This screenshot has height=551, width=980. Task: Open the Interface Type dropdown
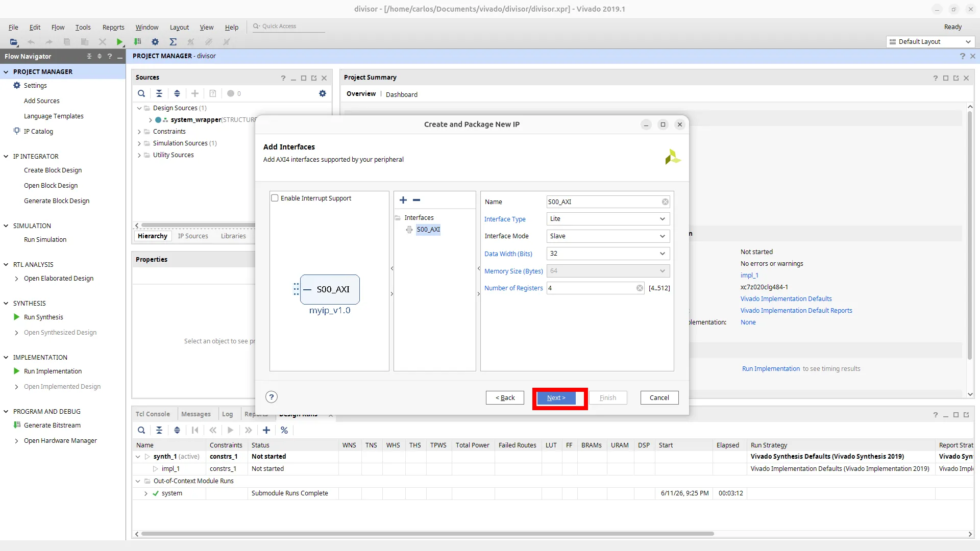click(608, 219)
